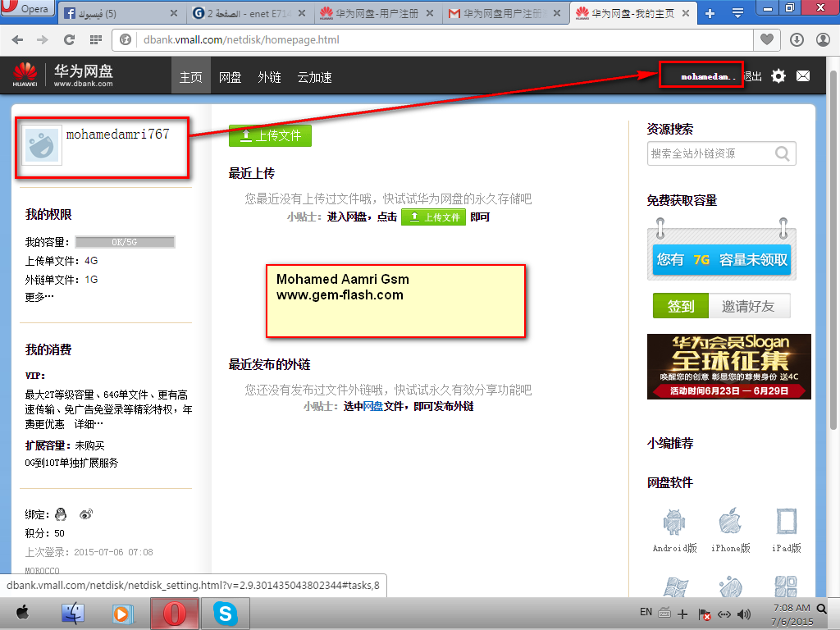
Task: Click the mohamedamri767 username
Action: click(x=118, y=134)
